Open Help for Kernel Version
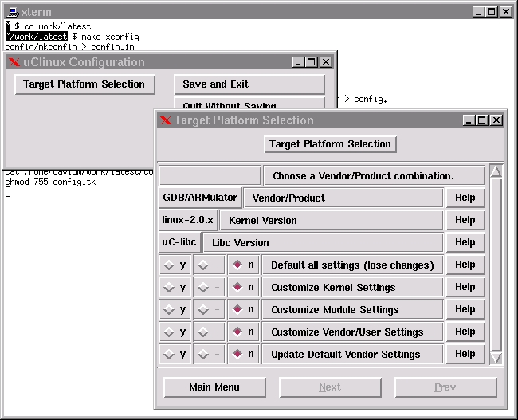This screenshot has height=420, width=518. pyautogui.click(x=465, y=220)
